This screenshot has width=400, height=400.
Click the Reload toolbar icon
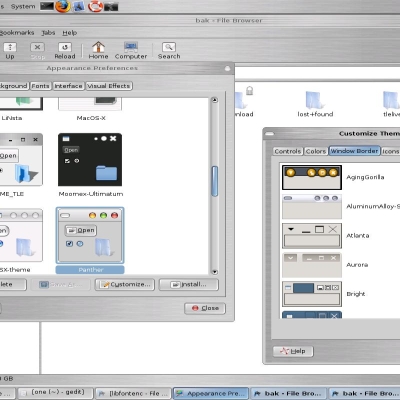tap(65, 51)
